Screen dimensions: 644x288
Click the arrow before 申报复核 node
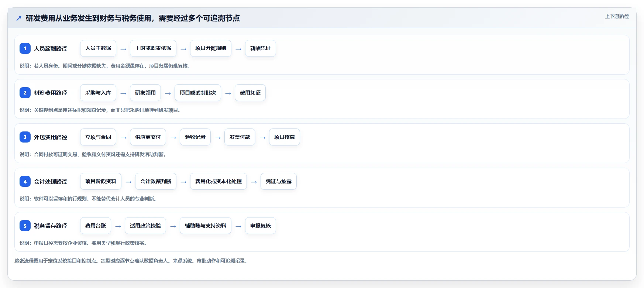pyautogui.click(x=238, y=226)
